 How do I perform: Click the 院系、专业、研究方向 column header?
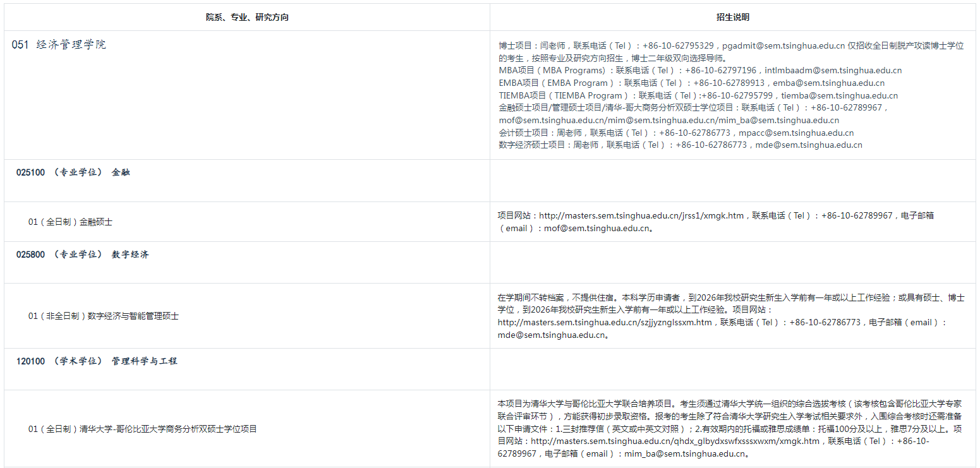[x=247, y=18]
